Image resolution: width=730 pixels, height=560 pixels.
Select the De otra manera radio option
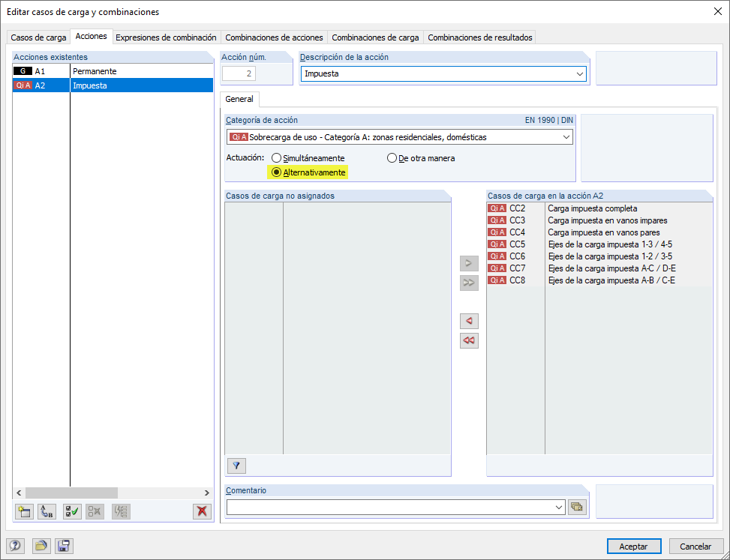click(x=421, y=158)
